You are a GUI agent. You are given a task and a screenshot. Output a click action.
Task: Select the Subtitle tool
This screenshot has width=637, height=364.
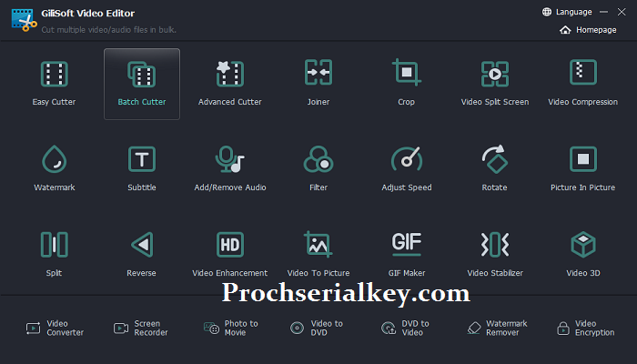click(142, 169)
